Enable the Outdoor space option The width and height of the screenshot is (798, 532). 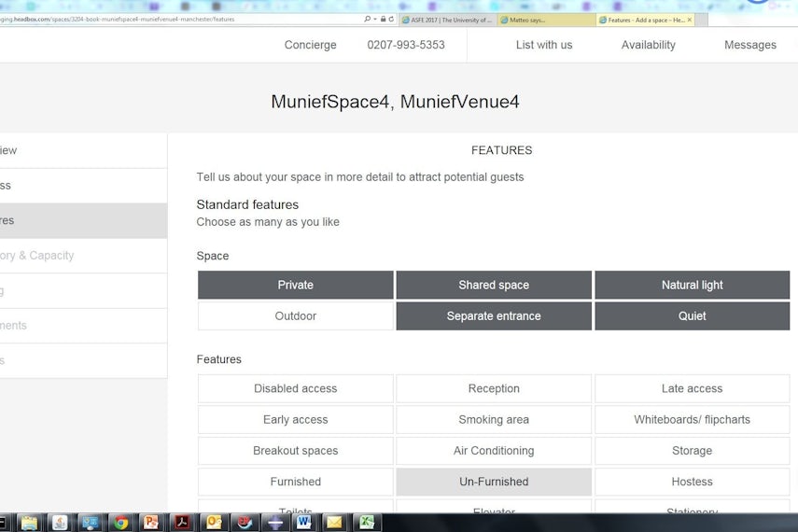(x=295, y=316)
